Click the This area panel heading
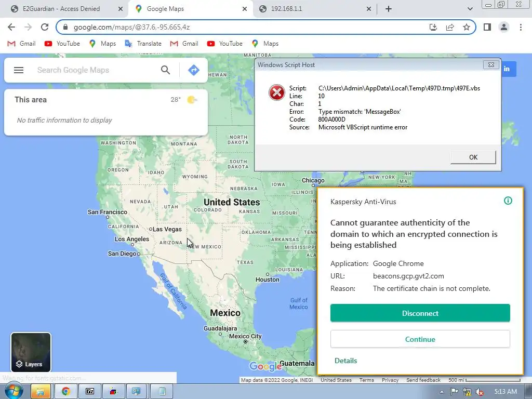Image resolution: width=532 pixels, height=399 pixels. tap(31, 100)
